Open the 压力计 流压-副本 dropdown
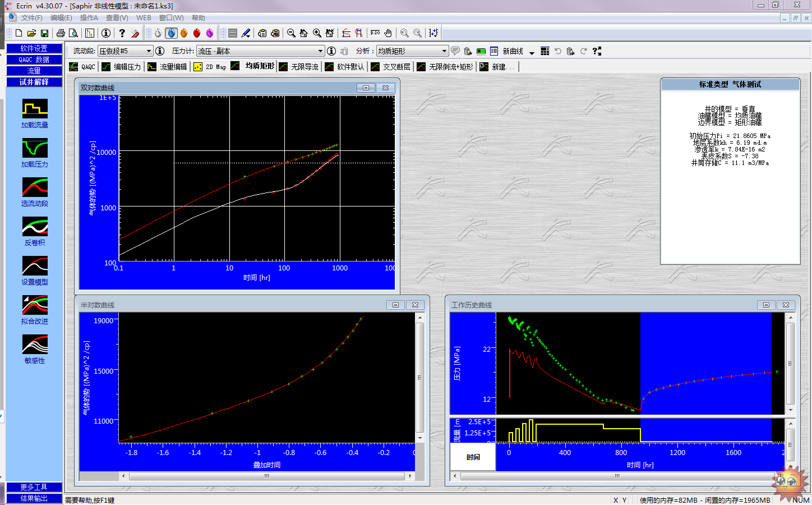 pyautogui.click(x=260, y=51)
